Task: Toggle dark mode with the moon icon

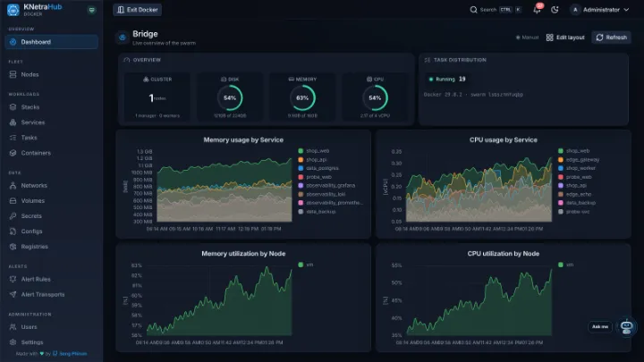Action: pos(555,10)
